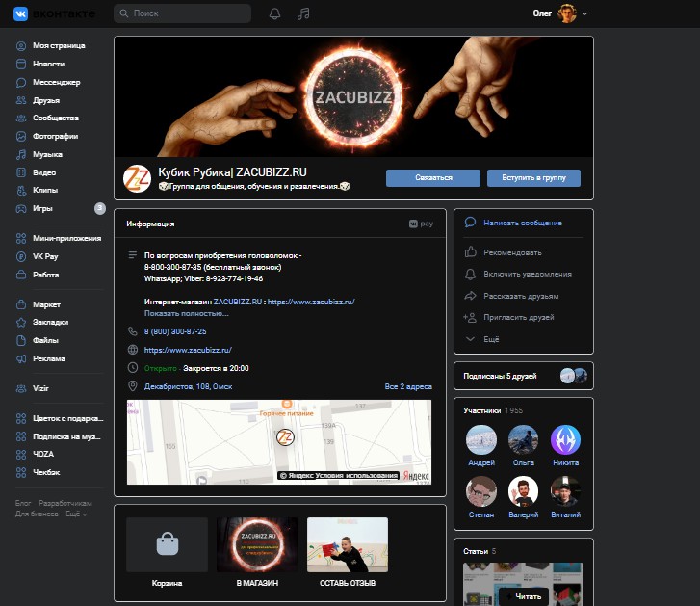Open Корзина cart tile
This screenshot has height=606, width=700.
[167, 552]
